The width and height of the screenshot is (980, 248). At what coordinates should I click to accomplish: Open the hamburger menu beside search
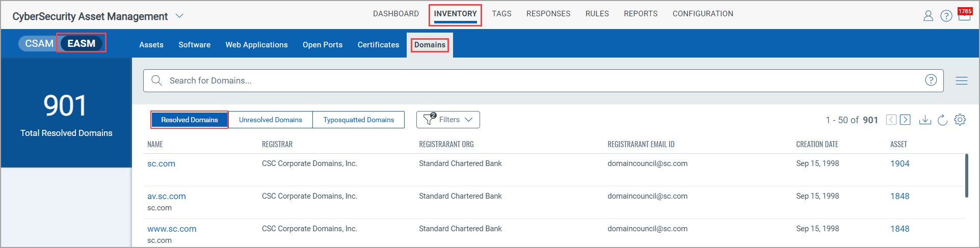click(962, 80)
